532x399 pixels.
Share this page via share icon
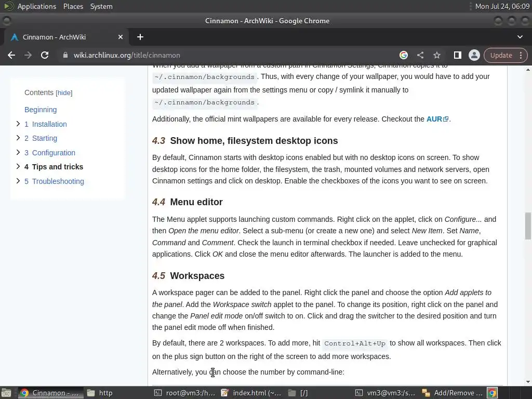(x=420, y=55)
